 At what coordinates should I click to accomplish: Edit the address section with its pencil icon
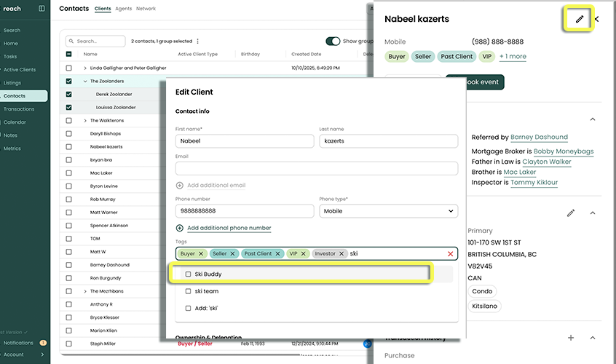click(571, 213)
